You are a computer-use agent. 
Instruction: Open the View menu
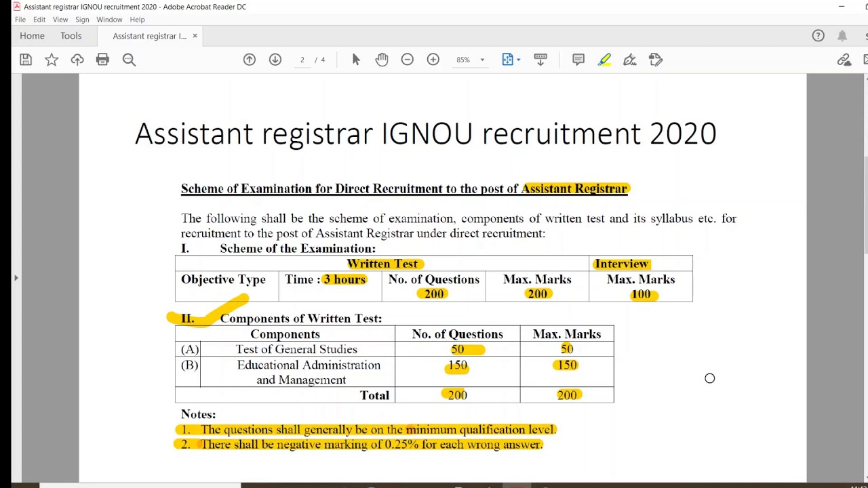tap(60, 20)
